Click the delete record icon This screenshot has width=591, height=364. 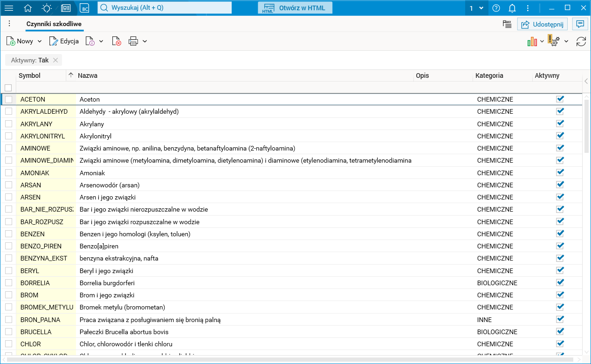[x=117, y=41]
